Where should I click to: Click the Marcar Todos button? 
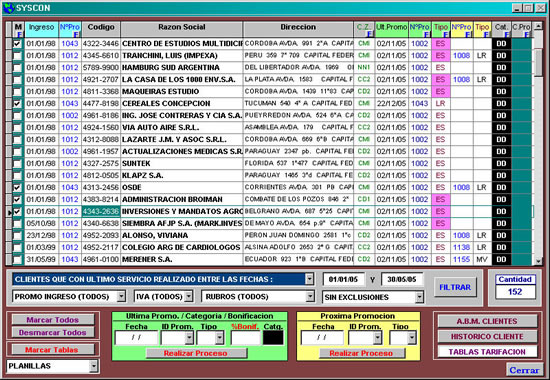pos(53,320)
